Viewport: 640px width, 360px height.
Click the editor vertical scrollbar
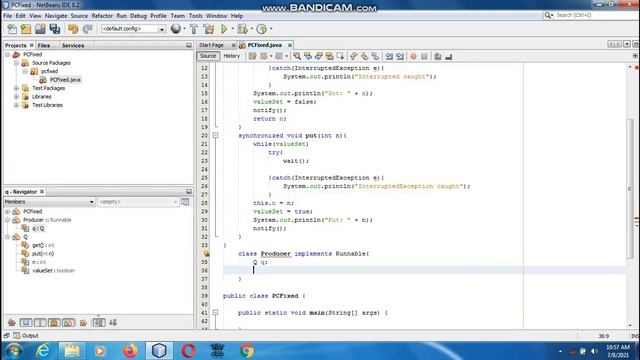pos(630,188)
